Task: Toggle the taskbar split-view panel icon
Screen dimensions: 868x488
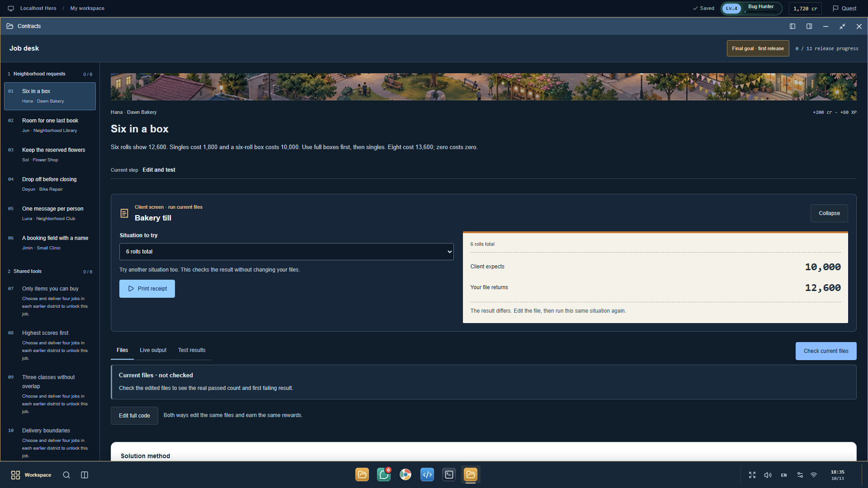Action: click(x=85, y=475)
